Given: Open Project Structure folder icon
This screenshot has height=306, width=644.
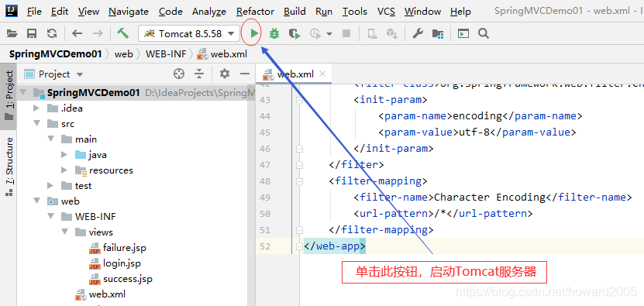Looking at the screenshot, I should pos(438,33).
